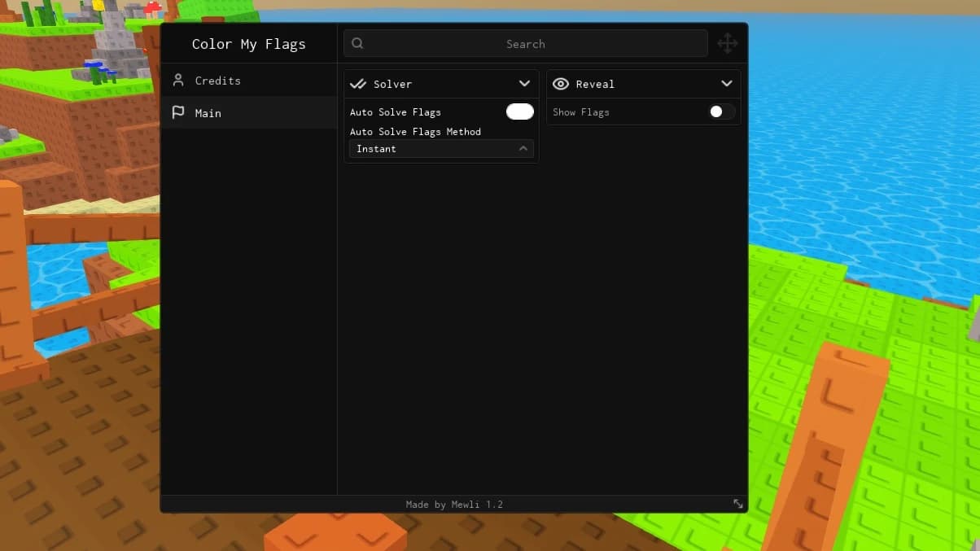Click the move-window crosshair arrows icon
Viewport: 980px width, 551px height.
click(x=727, y=44)
